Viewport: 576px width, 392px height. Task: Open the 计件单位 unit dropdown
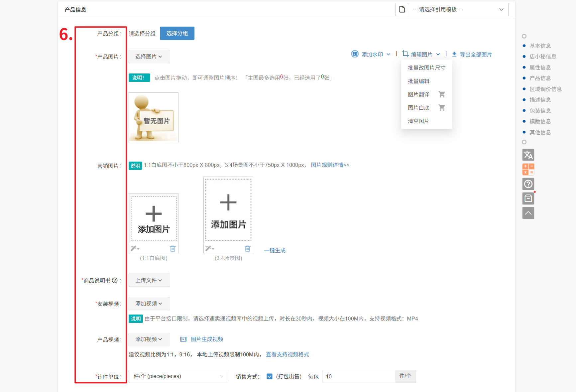pos(178,376)
